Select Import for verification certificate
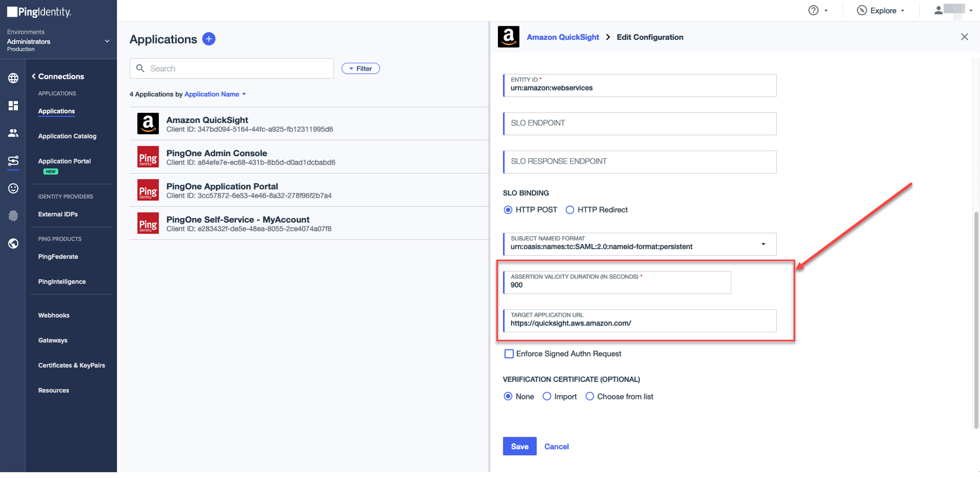Image resolution: width=980 pixels, height=478 pixels. click(x=547, y=397)
